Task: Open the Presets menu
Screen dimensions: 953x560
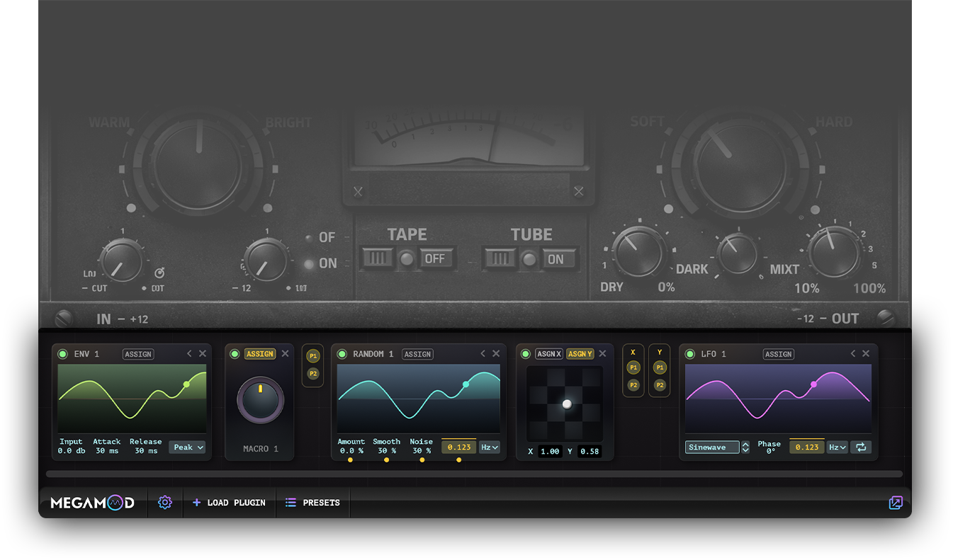Action: pos(312,503)
